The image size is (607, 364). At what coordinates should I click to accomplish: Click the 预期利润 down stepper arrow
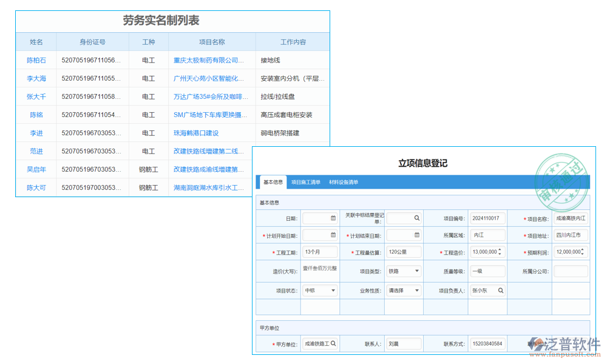[582, 254]
